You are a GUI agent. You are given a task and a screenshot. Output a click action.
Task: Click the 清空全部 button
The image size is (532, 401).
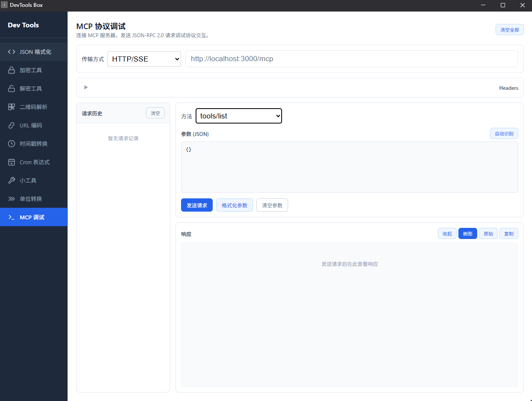tap(510, 30)
